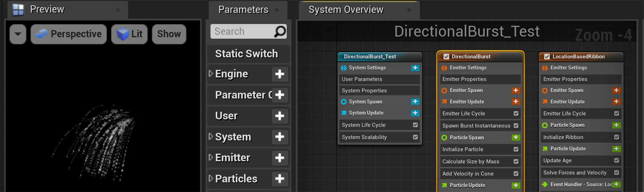Add a new Parameter Collection parameter
The width and height of the screenshot is (644, 192).
[280, 95]
